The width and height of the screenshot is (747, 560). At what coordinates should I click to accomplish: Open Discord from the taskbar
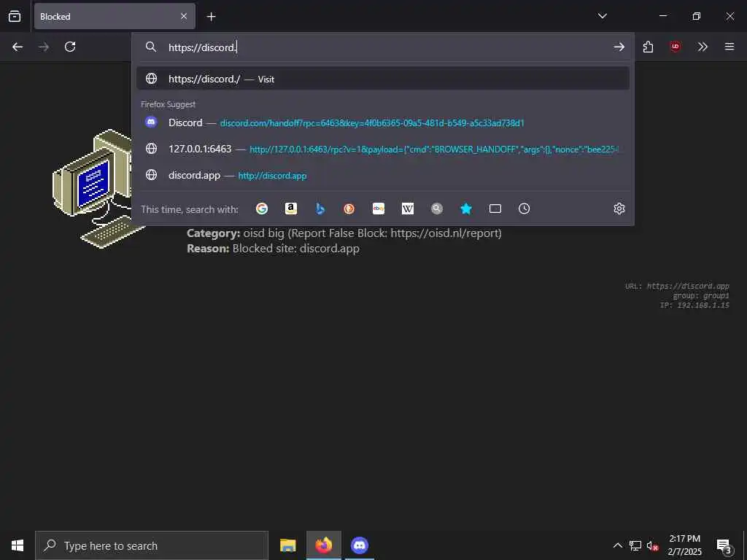[360, 545]
